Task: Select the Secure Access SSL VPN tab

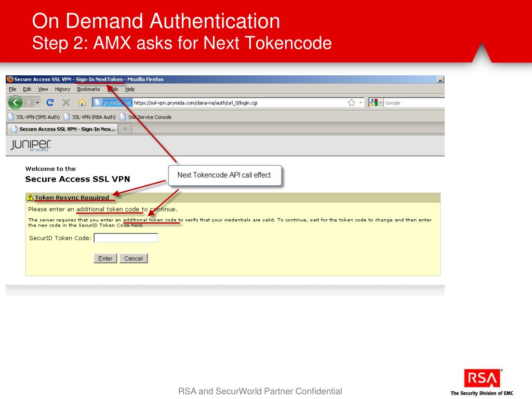Action: point(62,129)
